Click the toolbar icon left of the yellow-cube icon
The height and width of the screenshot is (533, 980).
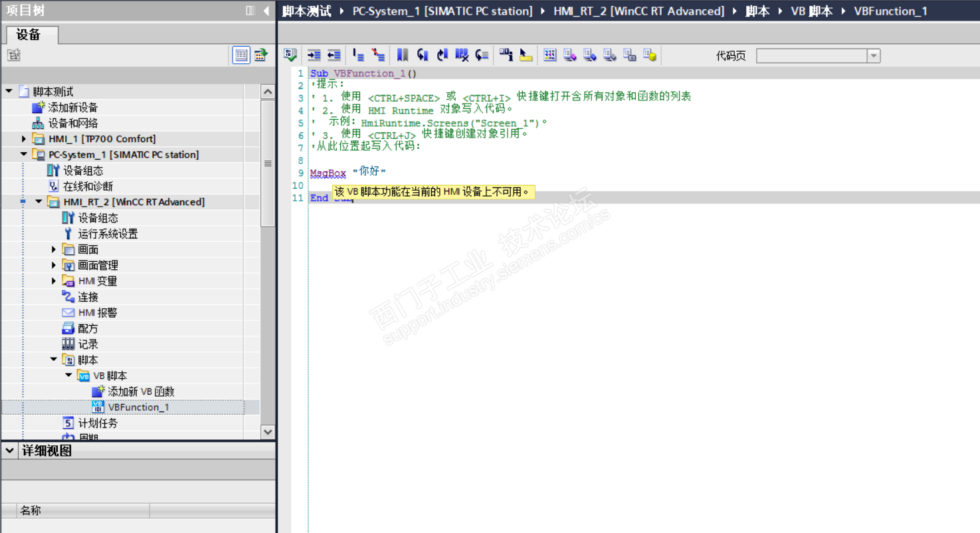point(630,55)
